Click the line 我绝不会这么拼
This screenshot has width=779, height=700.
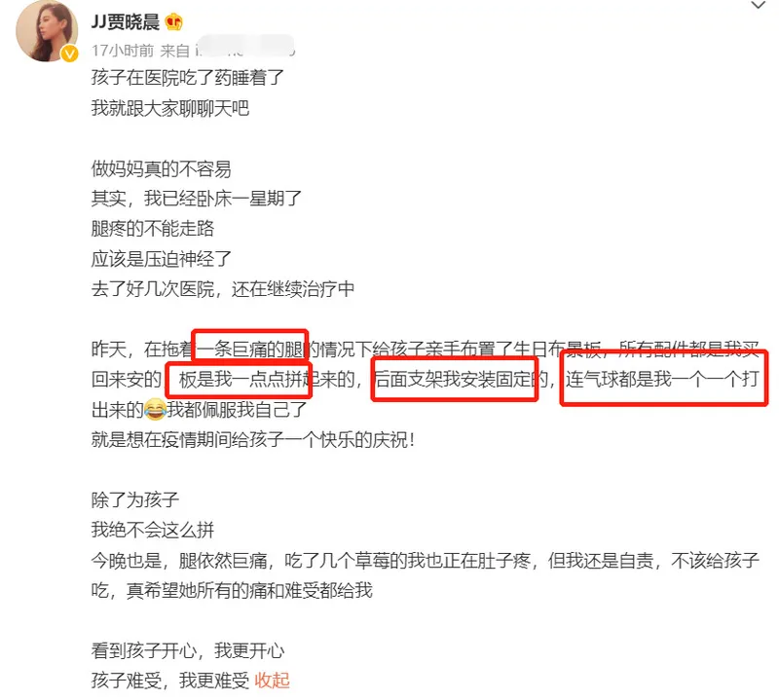tap(153, 530)
